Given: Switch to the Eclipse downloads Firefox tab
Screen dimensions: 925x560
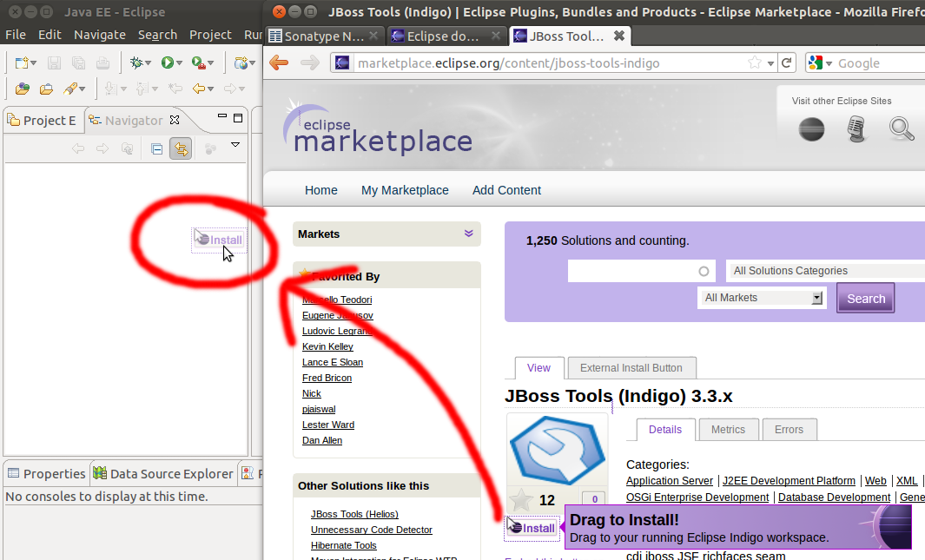Looking at the screenshot, I should tap(446, 36).
